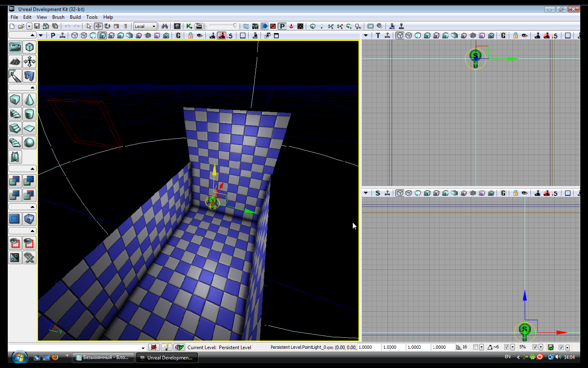588x368 pixels.
Task: Toggle the drag grid snap checkbox
Action: tap(475, 347)
